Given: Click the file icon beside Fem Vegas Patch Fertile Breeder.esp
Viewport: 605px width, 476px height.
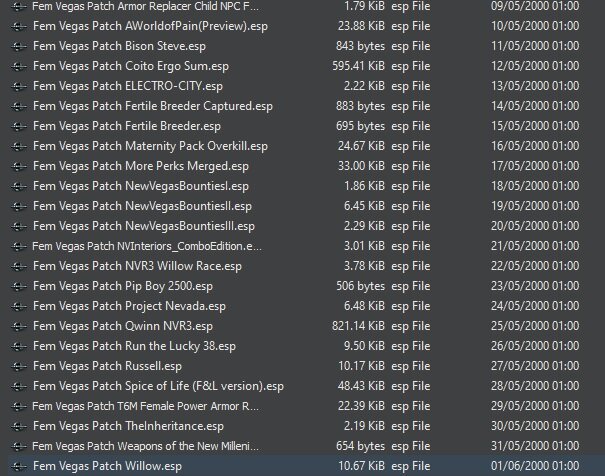Looking at the screenshot, I should pyautogui.click(x=19, y=127).
